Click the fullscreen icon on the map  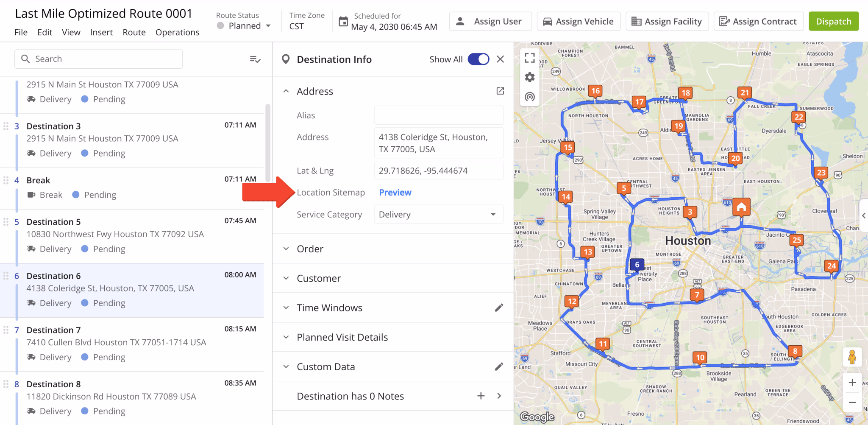click(x=529, y=57)
